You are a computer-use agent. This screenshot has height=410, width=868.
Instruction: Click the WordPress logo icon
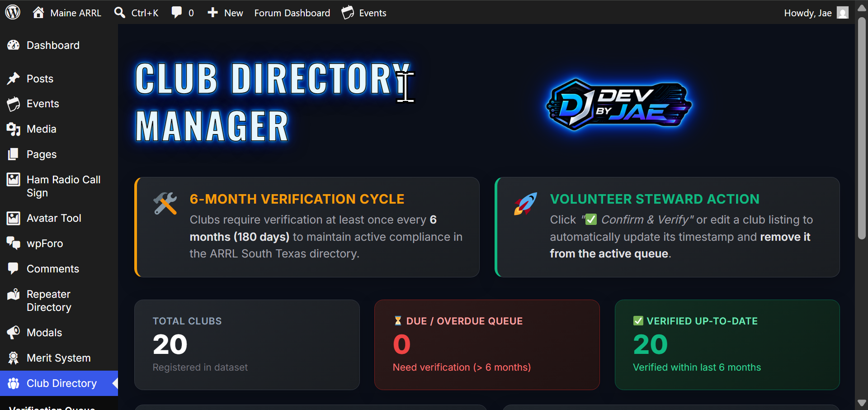pyautogui.click(x=13, y=12)
